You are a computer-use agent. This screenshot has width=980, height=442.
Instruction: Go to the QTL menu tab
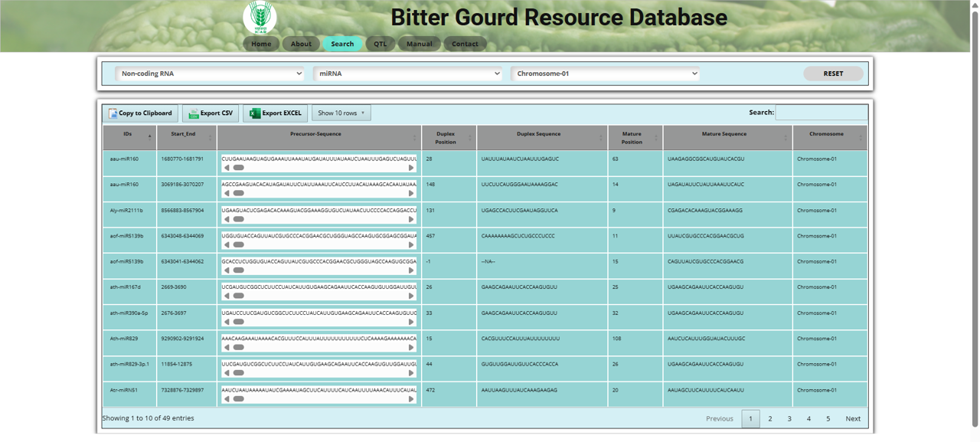[381, 44]
